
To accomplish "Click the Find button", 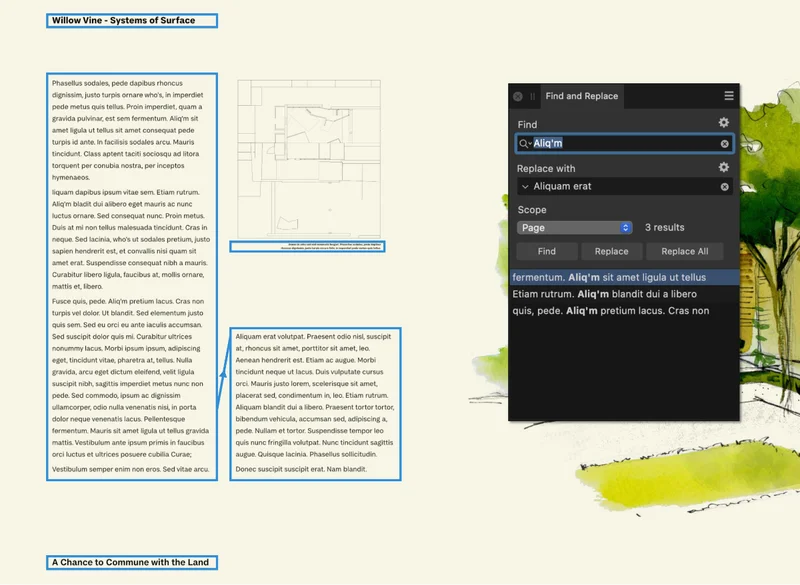I will 546,251.
